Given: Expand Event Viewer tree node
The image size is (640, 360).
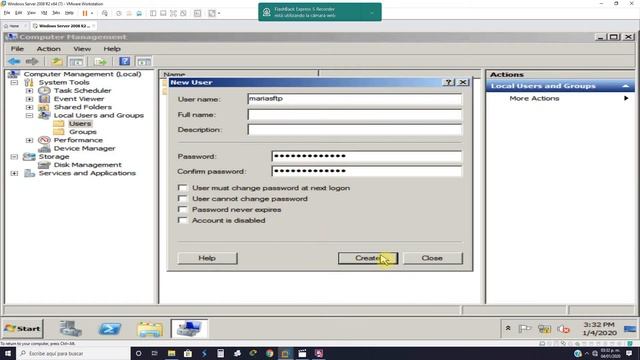Looking at the screenshot, I should 29,99.
